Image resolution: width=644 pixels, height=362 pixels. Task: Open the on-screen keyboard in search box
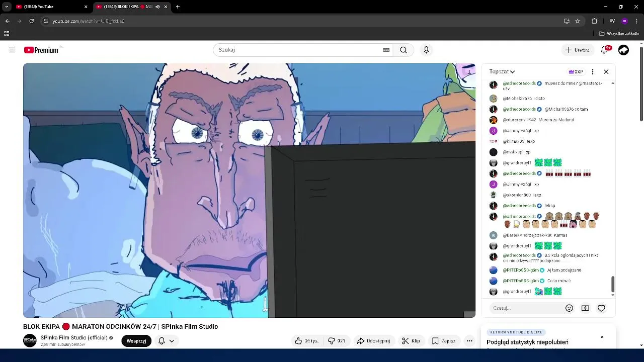(x=386, y=50)
